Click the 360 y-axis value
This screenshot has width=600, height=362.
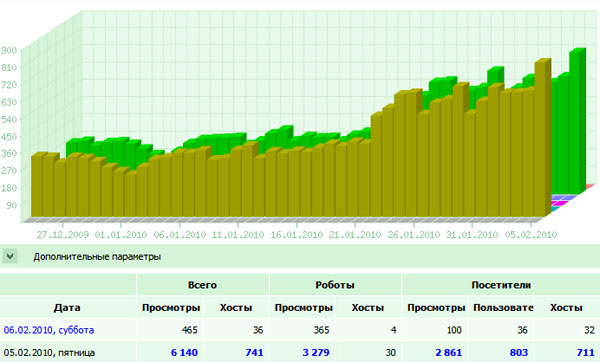point(9,154)
